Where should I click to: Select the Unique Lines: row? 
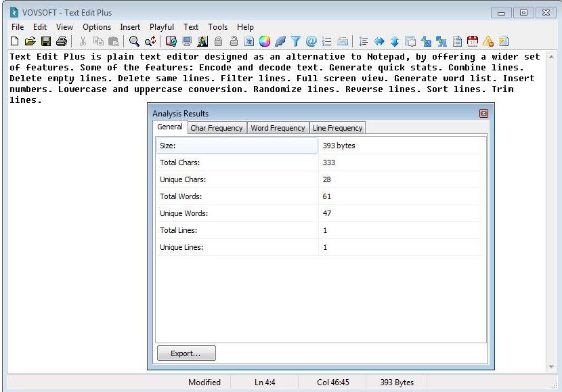click(319, 247)
